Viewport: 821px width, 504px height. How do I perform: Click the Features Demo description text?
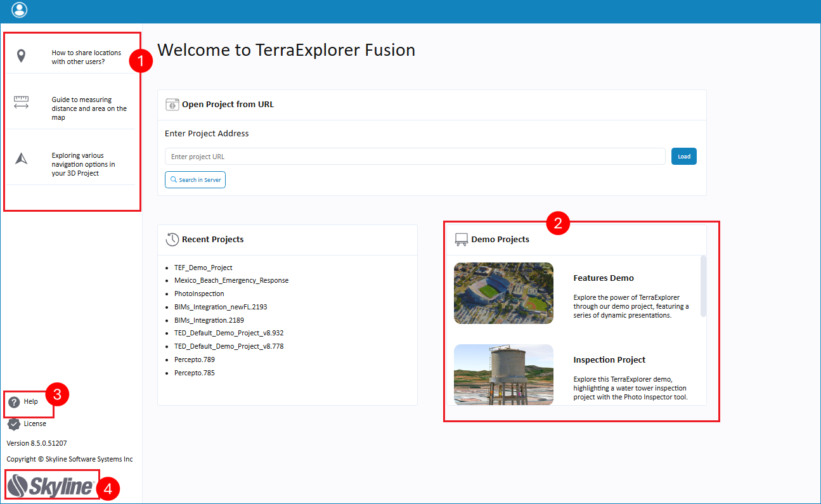[x=631, y=306]
